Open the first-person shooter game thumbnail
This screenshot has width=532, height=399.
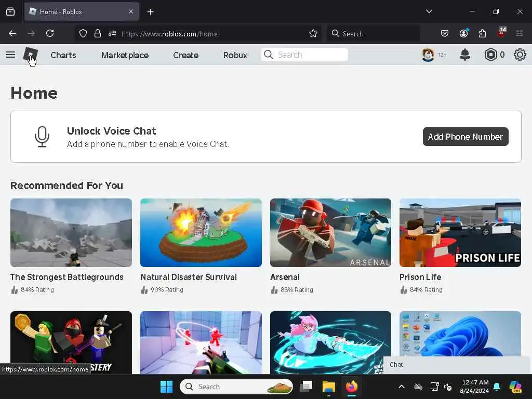[201, 343]
